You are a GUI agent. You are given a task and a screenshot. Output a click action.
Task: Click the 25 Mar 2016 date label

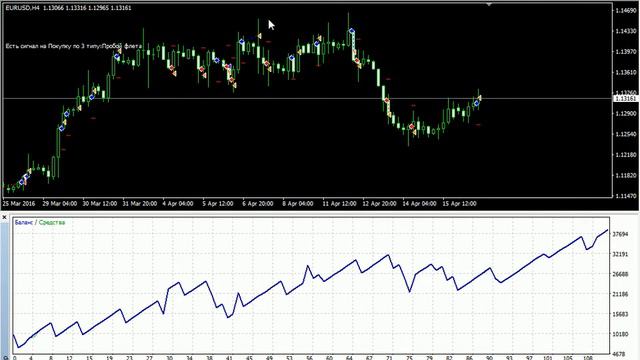tap(19, 203)
